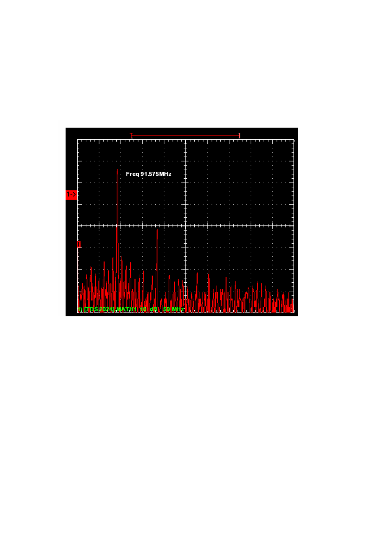Select the center frequency tick marker
The height and width of the screenshot is (555, 392).
pos(186,226)
